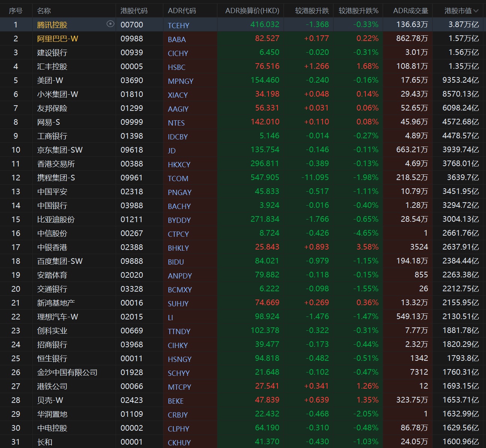This screenshot has height=448, width=486.
Task: Click the BEKE ADR code
Action: 176,401
